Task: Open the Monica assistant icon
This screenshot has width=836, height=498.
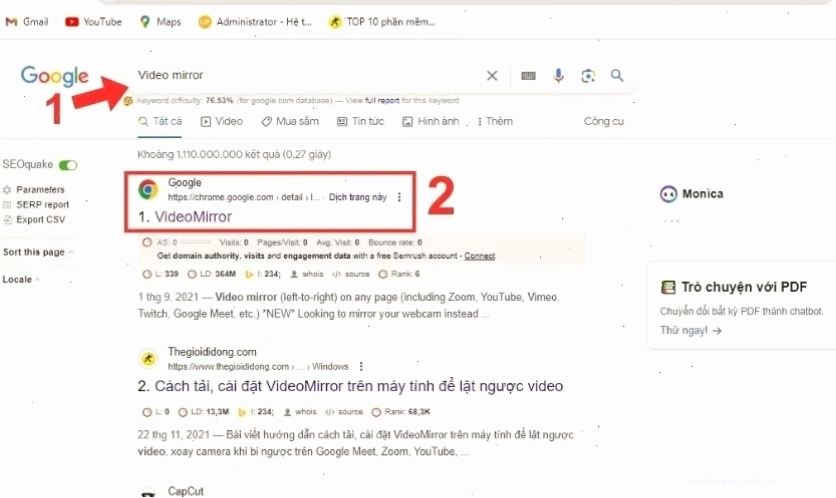Action: pos(668,194)
